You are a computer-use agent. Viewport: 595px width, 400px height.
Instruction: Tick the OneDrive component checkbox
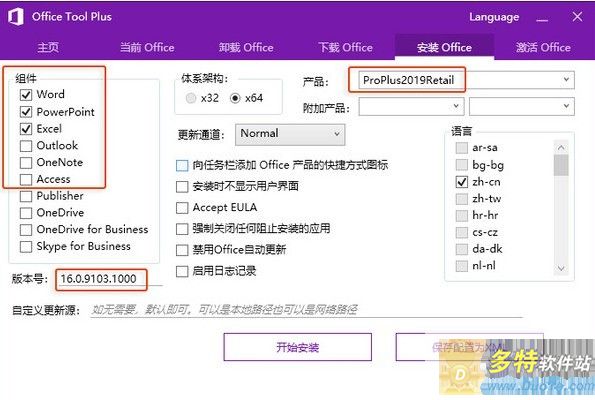[x=26, y=213]
